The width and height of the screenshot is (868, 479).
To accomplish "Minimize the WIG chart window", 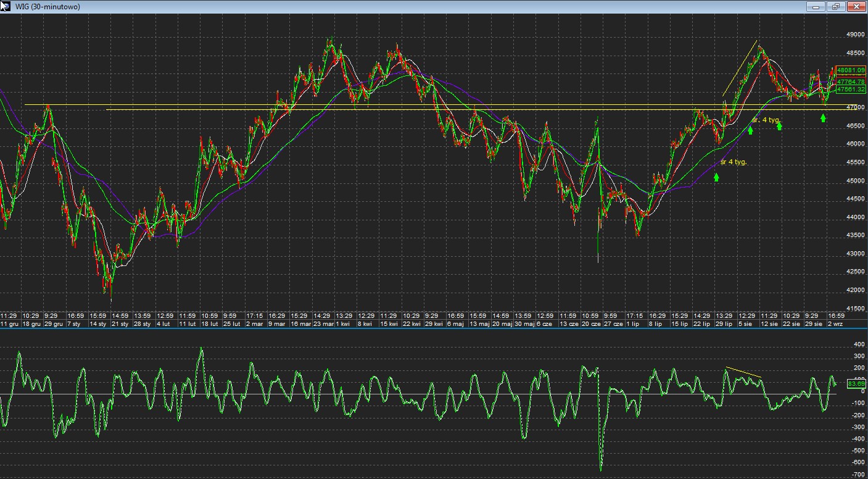I will (816, 7).
